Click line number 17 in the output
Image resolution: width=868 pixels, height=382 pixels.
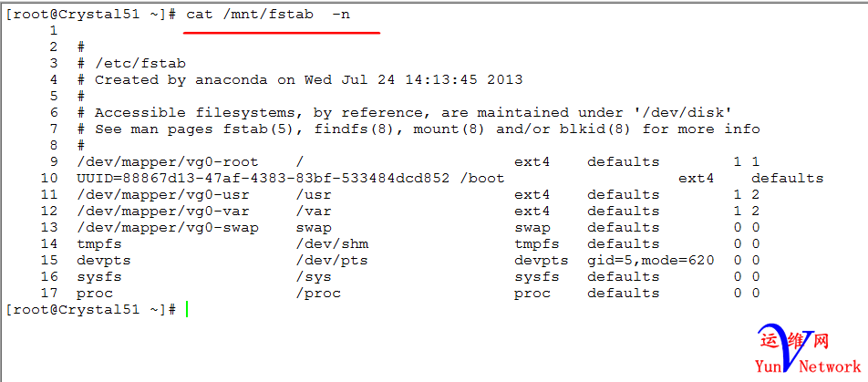(x=48, y=293)
